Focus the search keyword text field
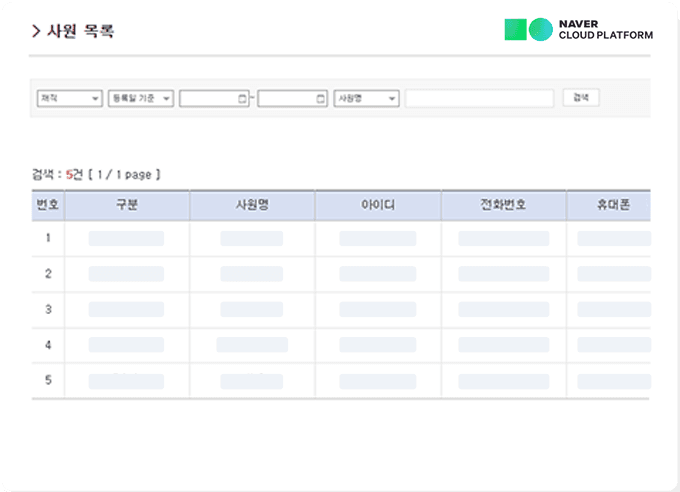Viewport: 680px width, 492px height. click(x=479, y=98)
